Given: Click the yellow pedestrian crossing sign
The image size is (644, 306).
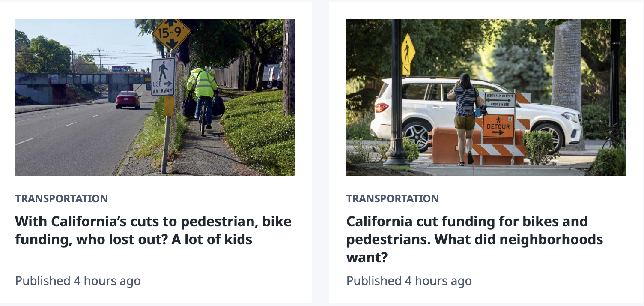Looking at the screenshot, I should tap(408, 51).
